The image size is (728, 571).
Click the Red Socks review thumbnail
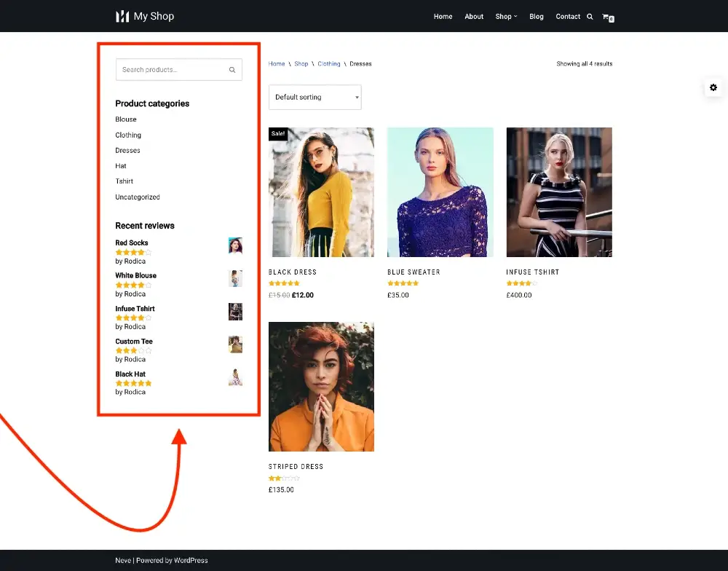(234, 245)
